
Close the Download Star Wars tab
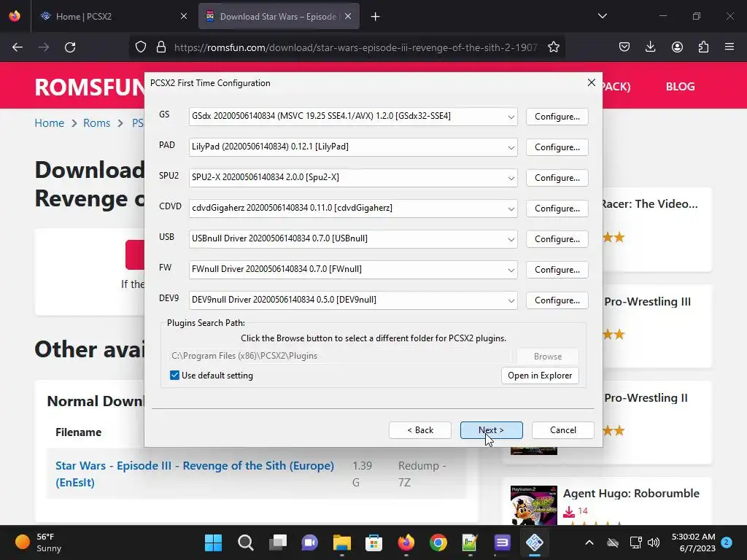348,17
